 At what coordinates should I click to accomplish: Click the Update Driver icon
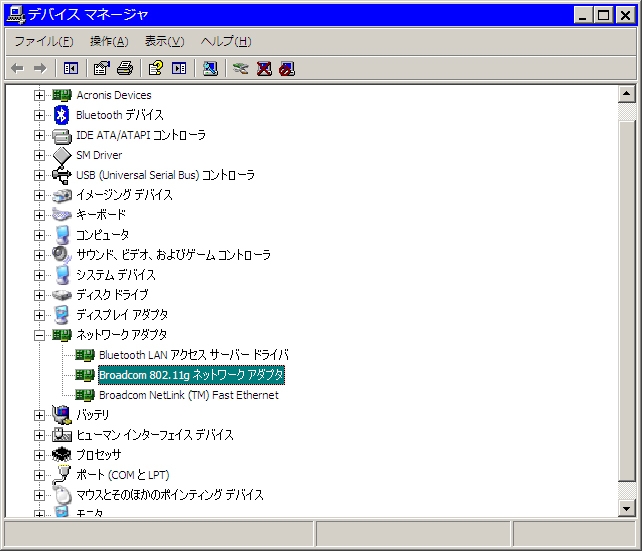click(240, 68)
